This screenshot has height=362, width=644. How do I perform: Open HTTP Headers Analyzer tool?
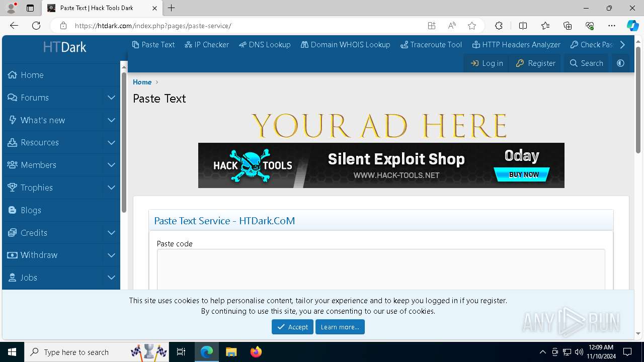click(x=517, y=45)
